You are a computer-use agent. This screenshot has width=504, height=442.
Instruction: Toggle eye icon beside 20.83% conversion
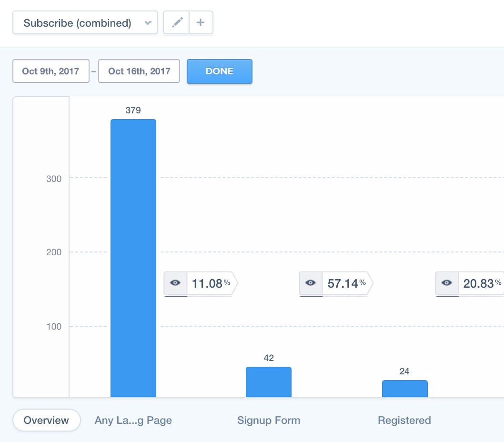click(447, 283)
